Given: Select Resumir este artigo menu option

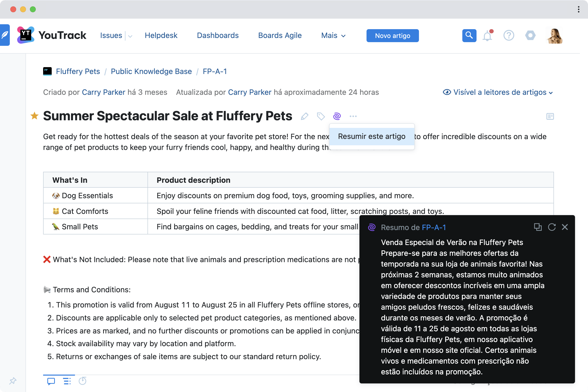Looking at the screenshot, I should click(x=371, y=136).
